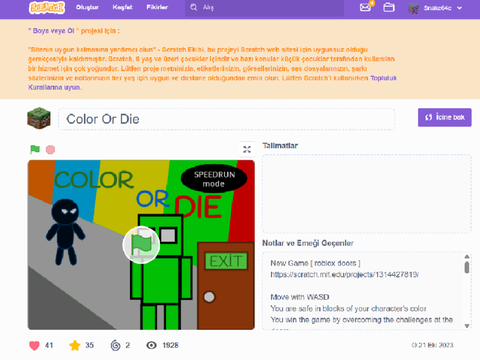Click the large green flag overlay on stage

coord(141,245)
